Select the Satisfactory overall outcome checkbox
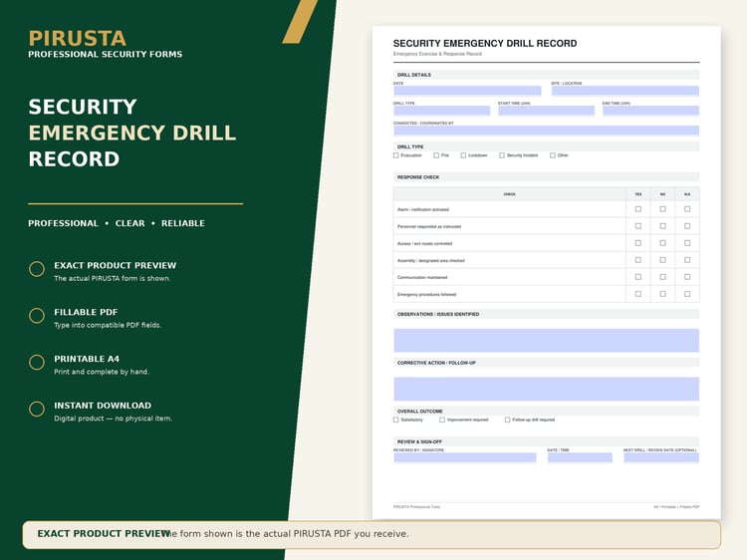Viewport: 747px width, 560px height. [x=395, y=420]
